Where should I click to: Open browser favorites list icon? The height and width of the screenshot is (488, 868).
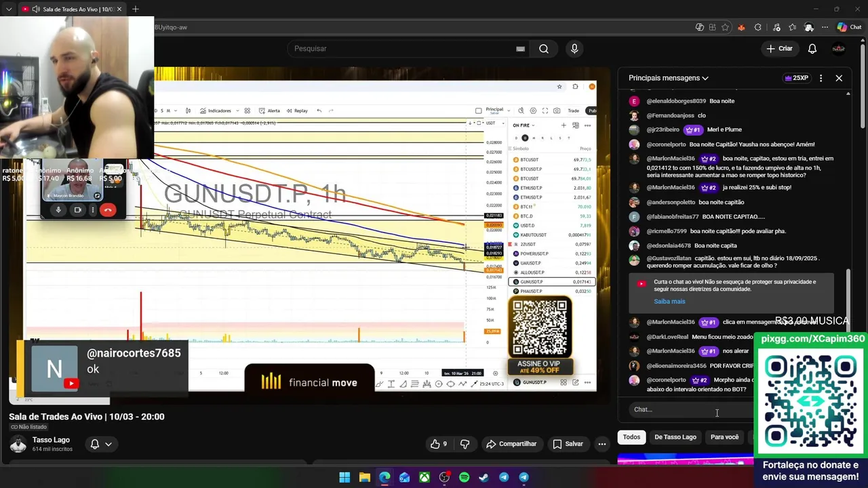[792, 27]
